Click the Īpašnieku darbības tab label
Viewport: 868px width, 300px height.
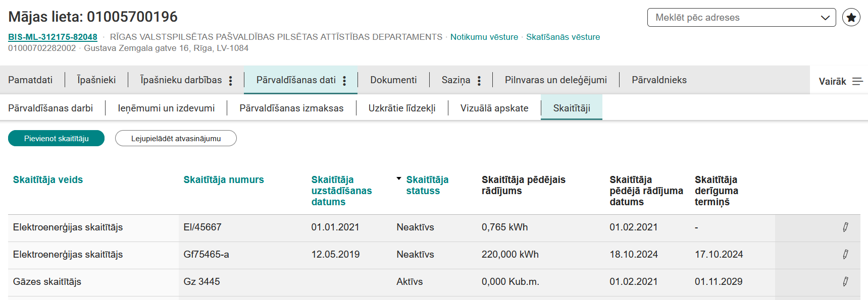click(x=181, y=80)
